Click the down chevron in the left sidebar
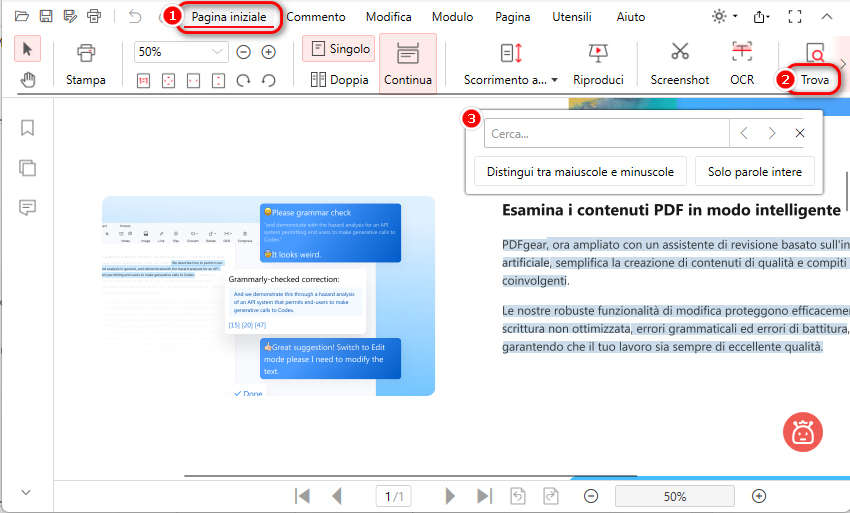Viewport: 850px width, 513px height. [26, 492]
